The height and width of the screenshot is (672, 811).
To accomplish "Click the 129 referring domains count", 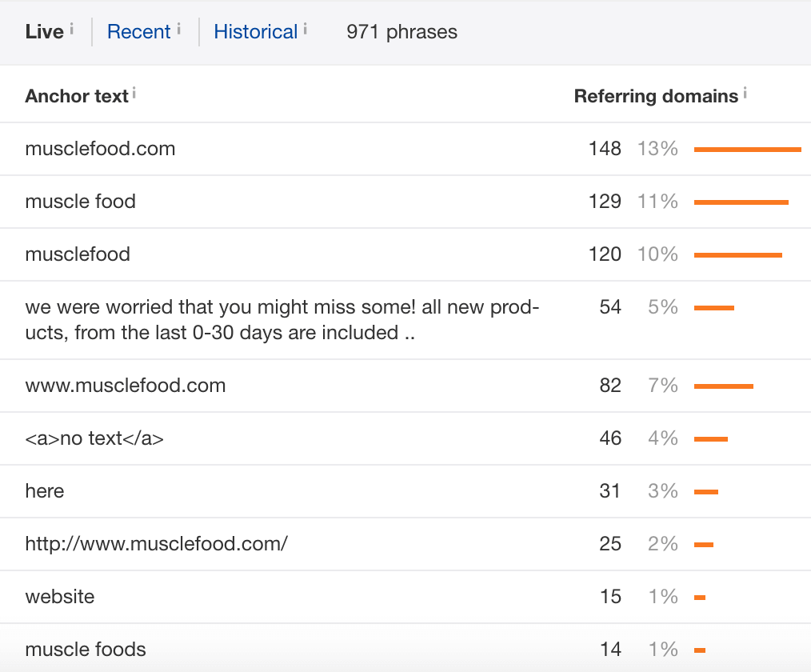I will (x=605, y=202).
